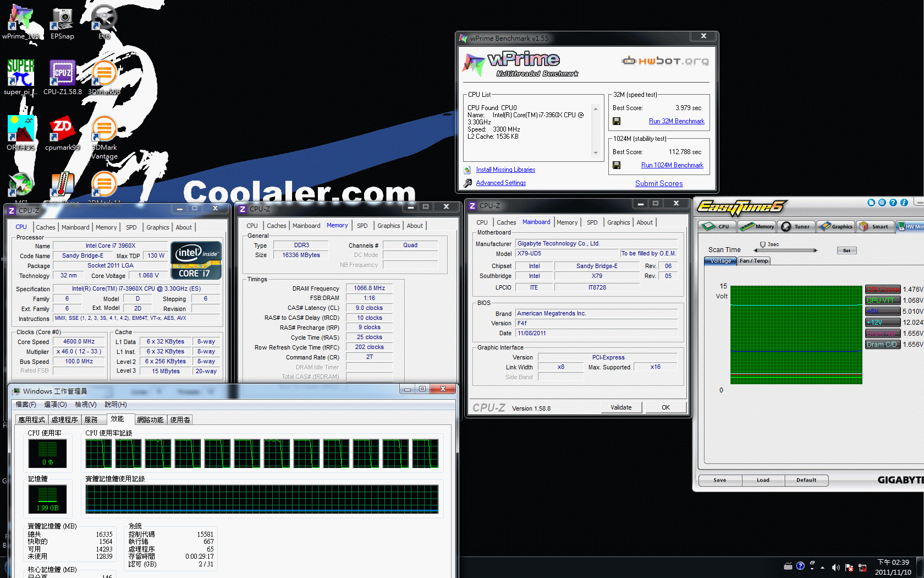
Task: Click the Scan Time slider handle at 3sec
Action: coord(763,245)
